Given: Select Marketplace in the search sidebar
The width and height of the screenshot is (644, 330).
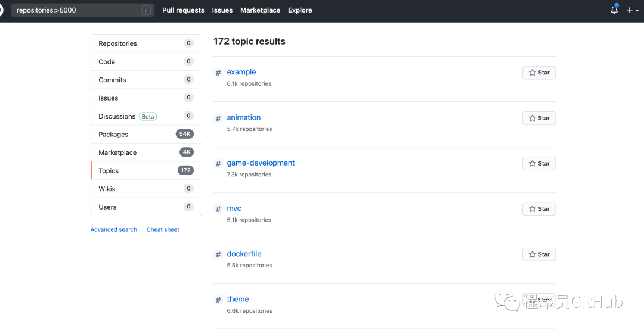Looking at the screenshot, I should (146, 152).
